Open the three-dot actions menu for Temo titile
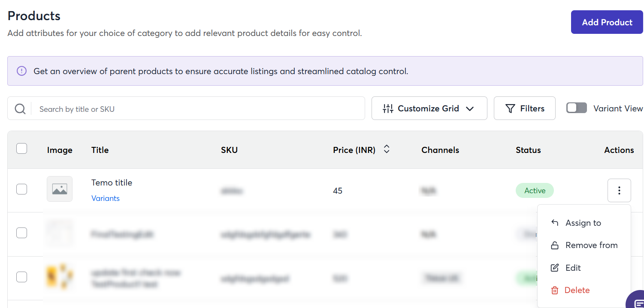 click(x=619, y=191)
